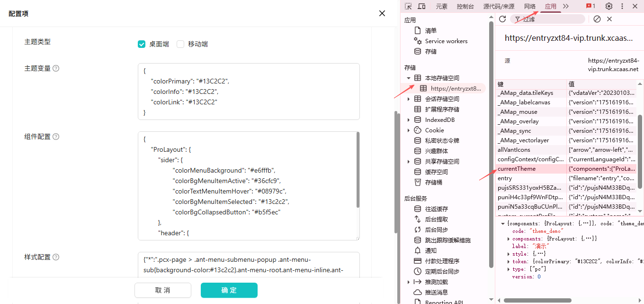Collapse the 本地存储空间 tree node
This screenshot has width=644, height=304.
(409, 78)
